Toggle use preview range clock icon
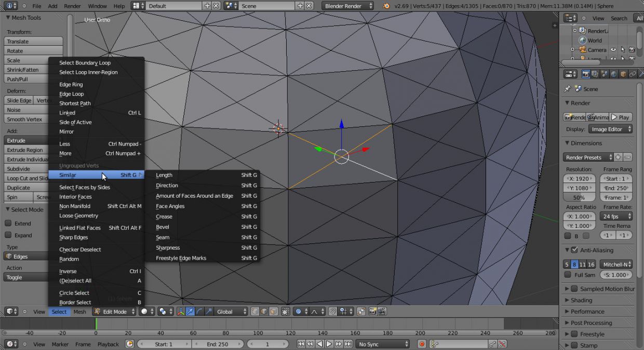The width and height of the screenshot is (644, 350). pos(129,344)
